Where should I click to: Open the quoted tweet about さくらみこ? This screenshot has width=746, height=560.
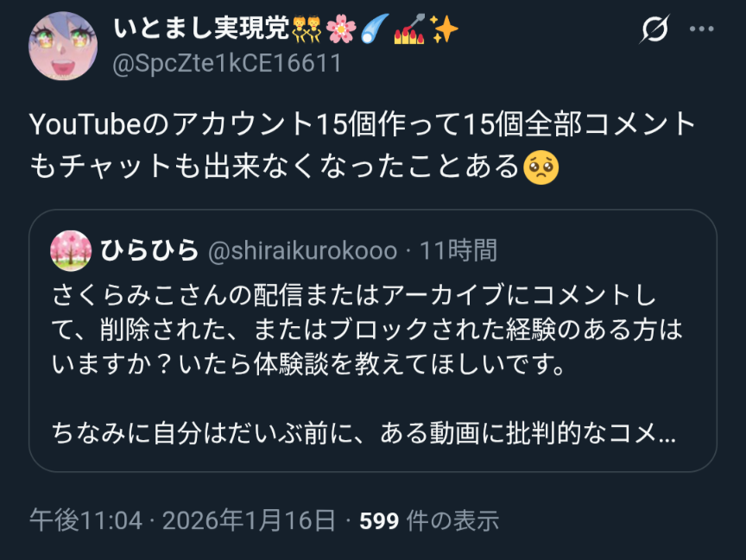[373, 340]
